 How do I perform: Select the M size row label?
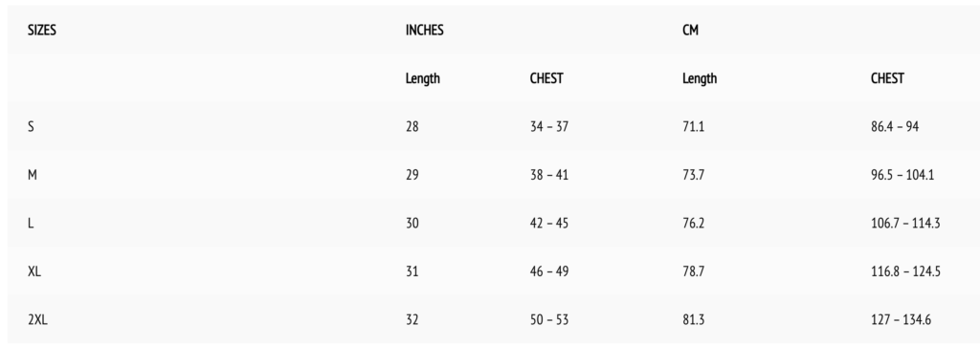[x=32, y=175]
